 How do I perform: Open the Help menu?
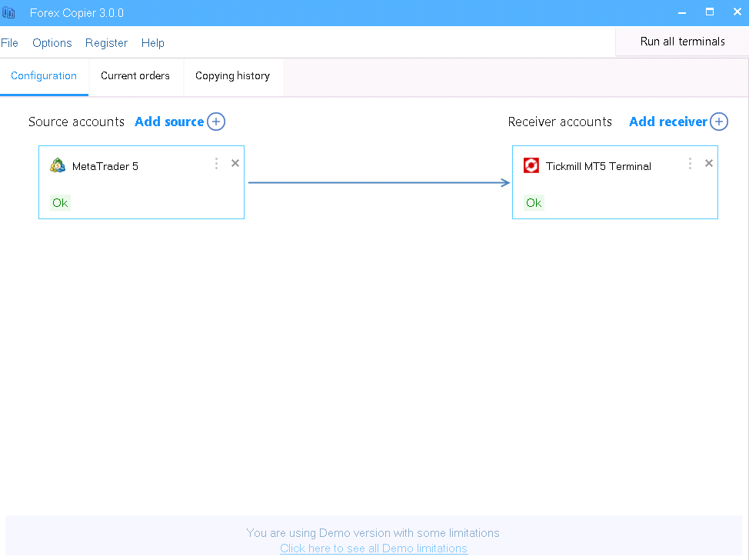tap(153, 43)
